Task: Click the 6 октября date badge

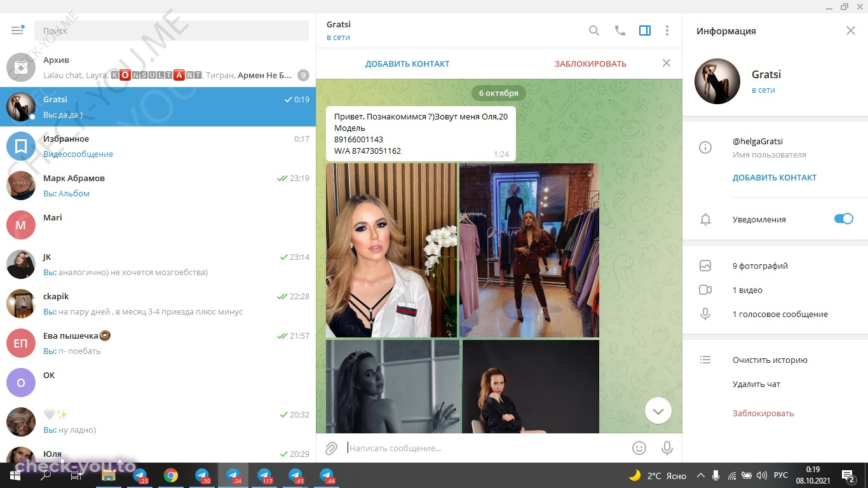Action: point(499,93)
